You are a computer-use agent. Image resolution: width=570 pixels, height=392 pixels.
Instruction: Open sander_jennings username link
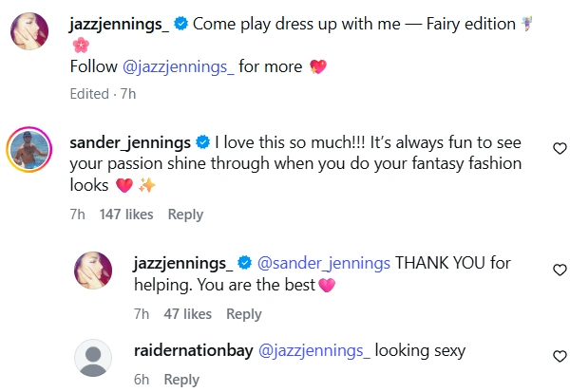(130, 142)
